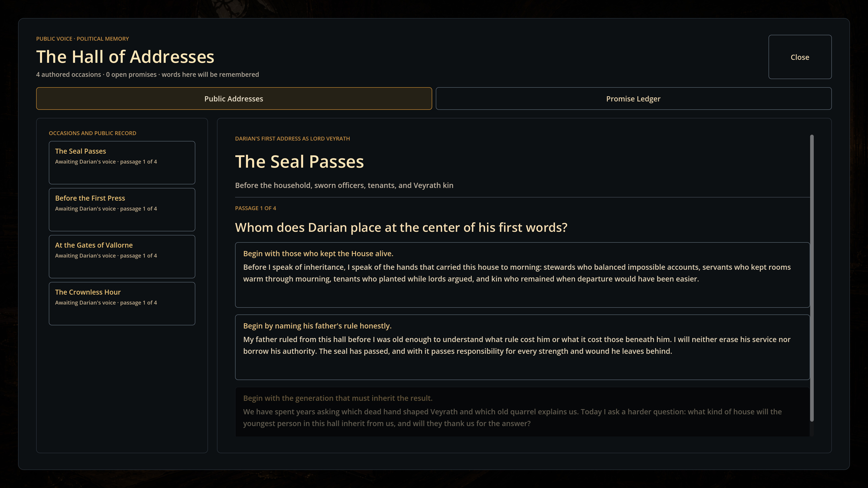
Task: Click the address panel vertical scrollbar
Action: [x=812, y=278]
